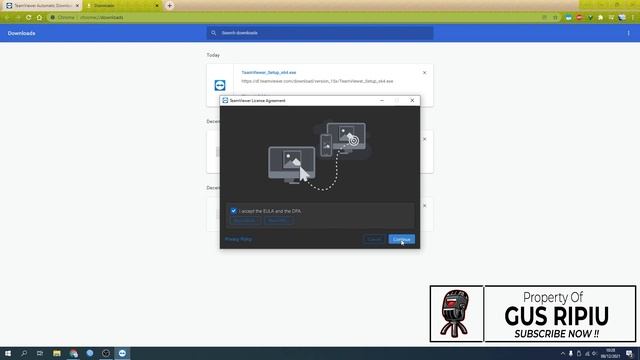Click the first button below the EULA checkbox
640x360 pixels.
245,221
